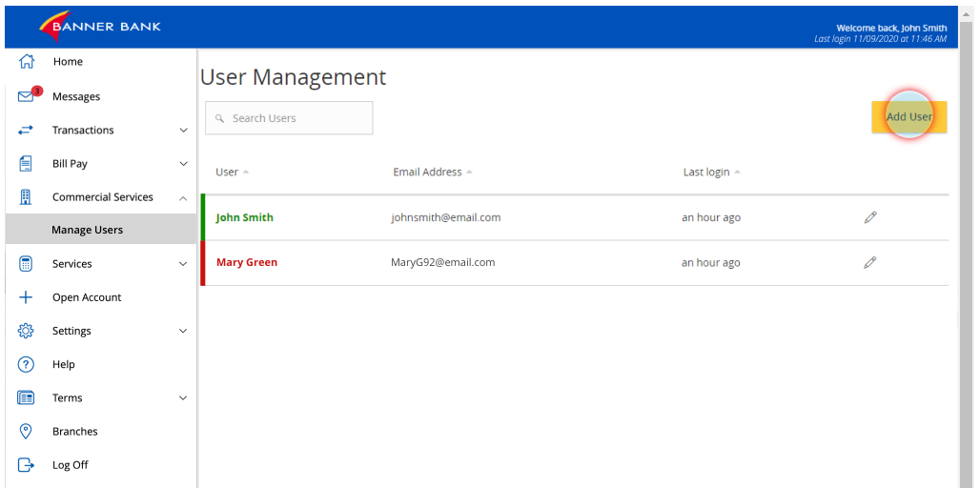Click the Bill Pay document icon
Screen dimensions: 980x488
point(26,164)
